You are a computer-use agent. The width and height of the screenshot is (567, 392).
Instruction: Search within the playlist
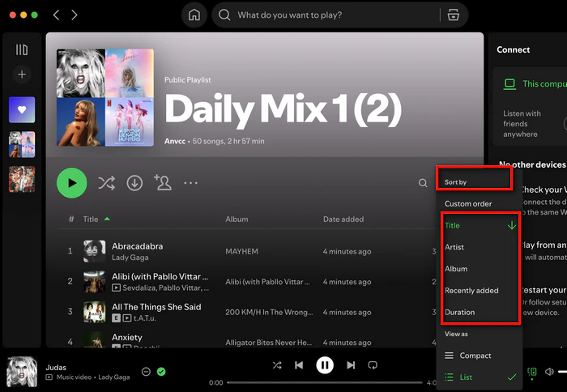pyautogui.click(x=423, y=183)
